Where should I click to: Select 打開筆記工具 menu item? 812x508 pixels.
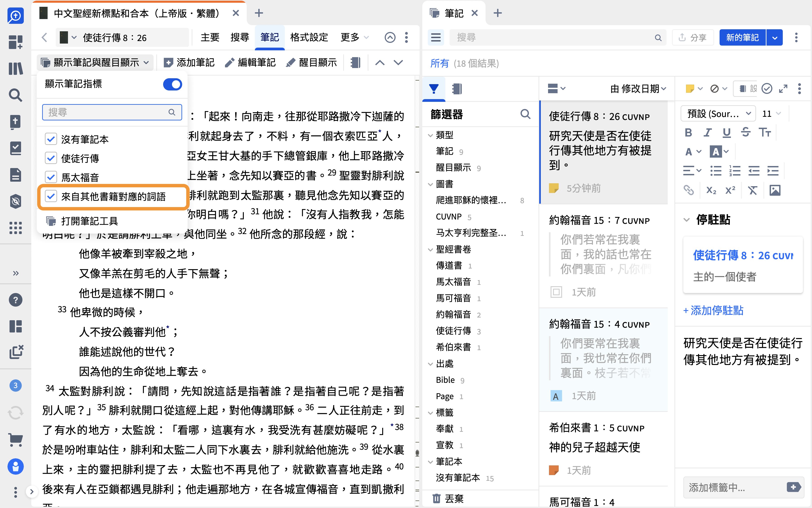coord(112,221)
